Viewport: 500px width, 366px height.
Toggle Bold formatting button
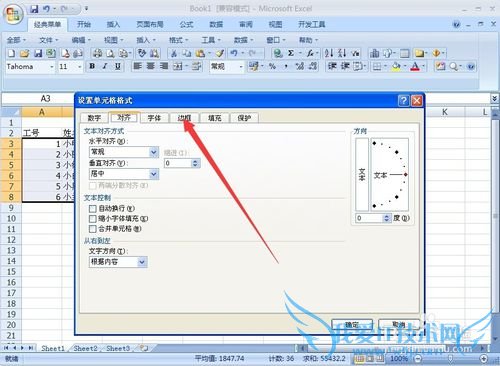point(92,66)
